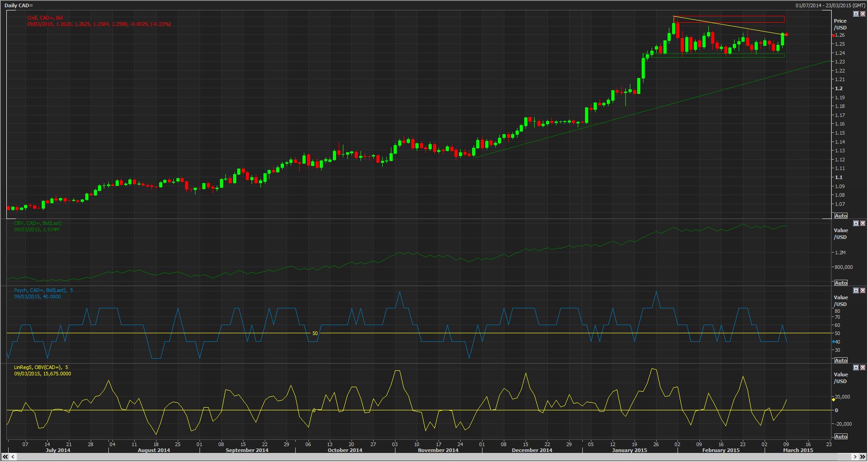Click the 1.1 price axis label
Viewport: 868px width, 462px height.
point(839,177)
